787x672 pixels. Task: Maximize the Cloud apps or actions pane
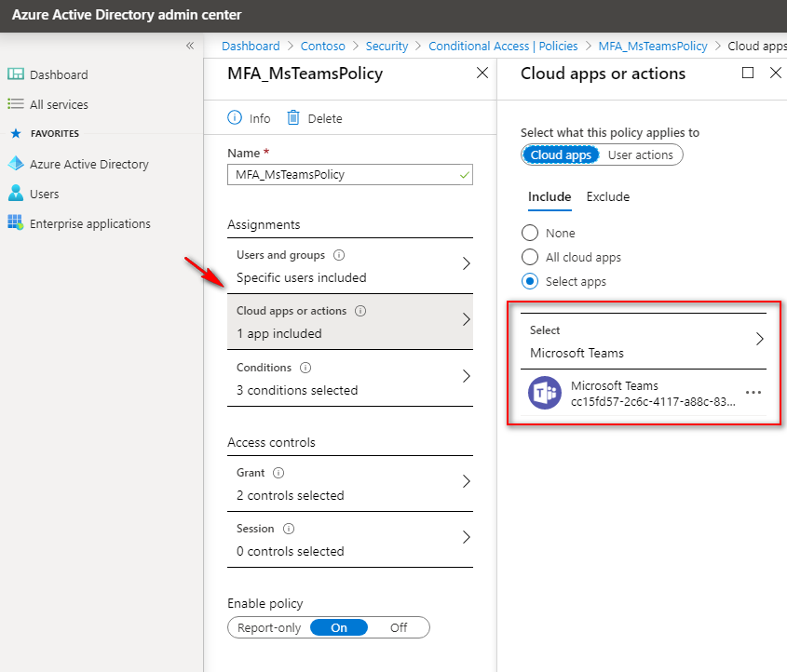[748, 74]
